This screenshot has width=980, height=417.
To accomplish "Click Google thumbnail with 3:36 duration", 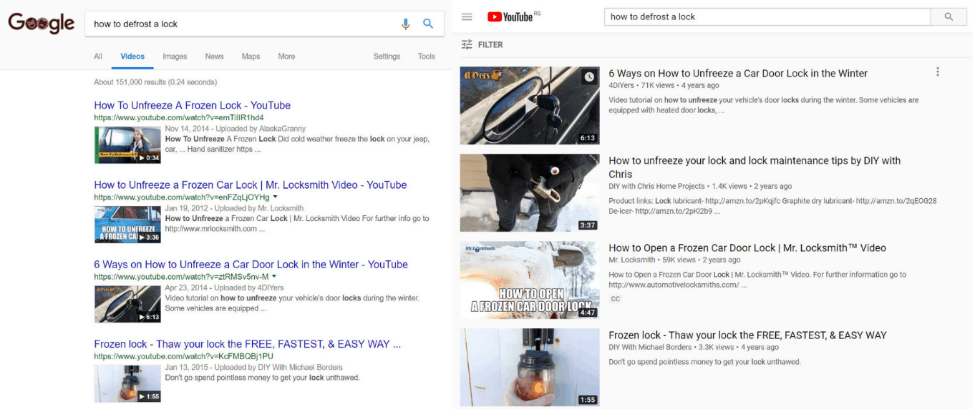I will [127, 225].
